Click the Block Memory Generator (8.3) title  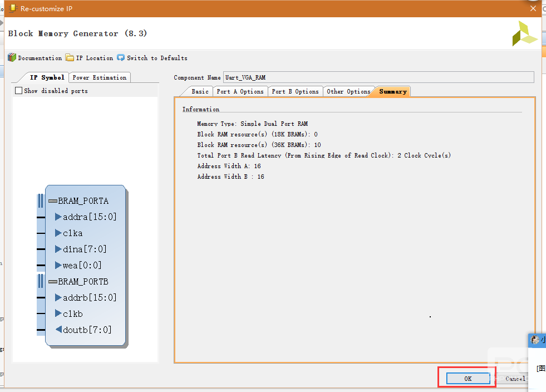(x=77, y=33)
